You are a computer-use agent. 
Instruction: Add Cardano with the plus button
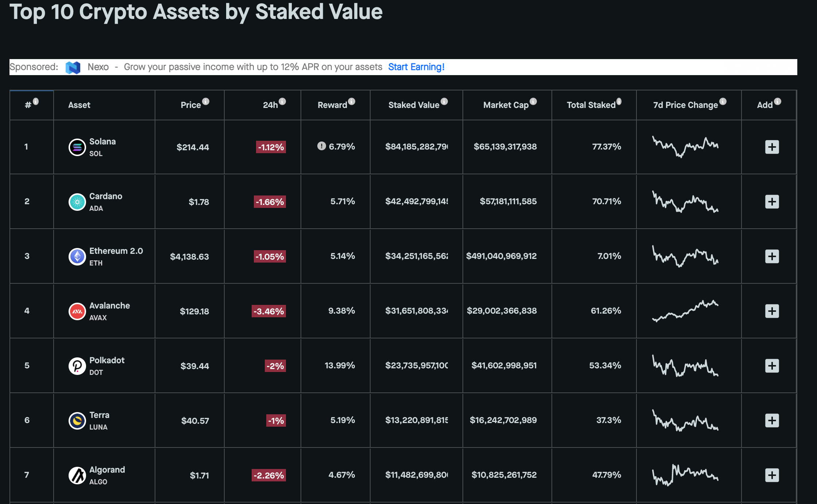pyautogui.click(x=772, y=202)
